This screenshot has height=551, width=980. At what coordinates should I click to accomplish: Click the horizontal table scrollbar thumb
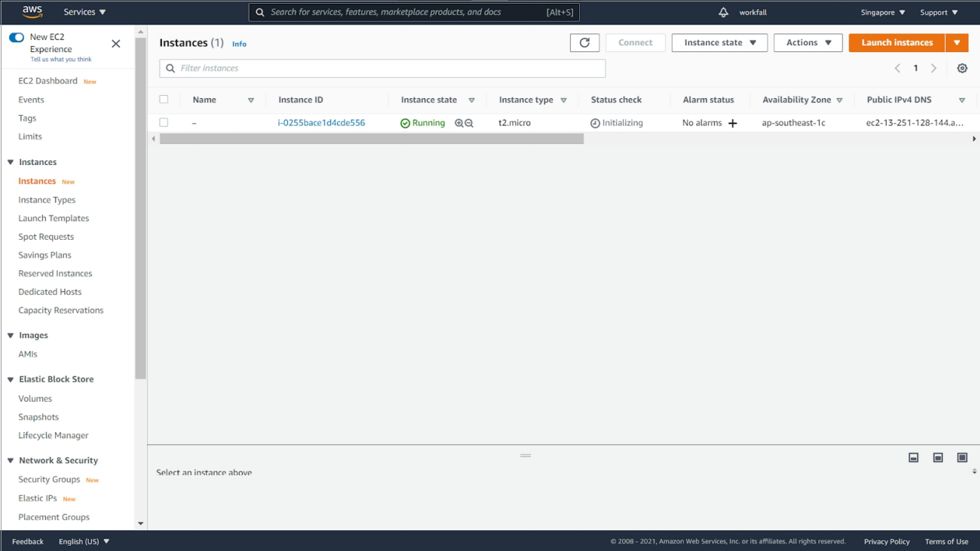(372, 139)
